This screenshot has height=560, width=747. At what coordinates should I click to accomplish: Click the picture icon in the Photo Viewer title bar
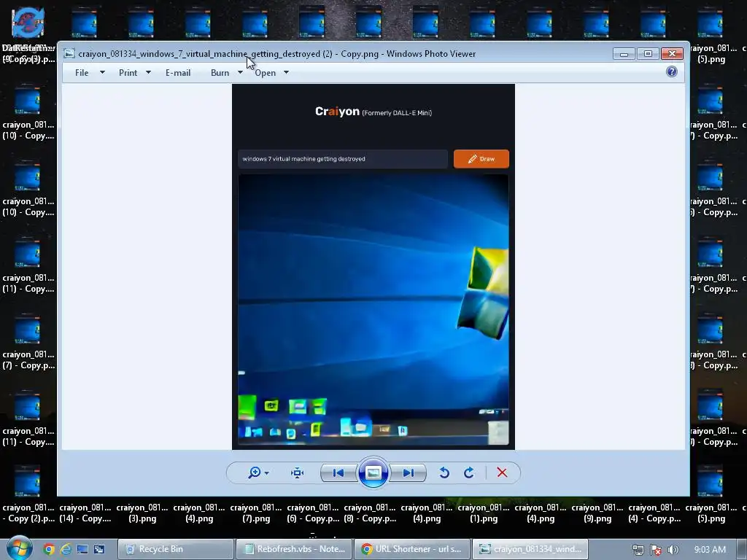[69, 53]
